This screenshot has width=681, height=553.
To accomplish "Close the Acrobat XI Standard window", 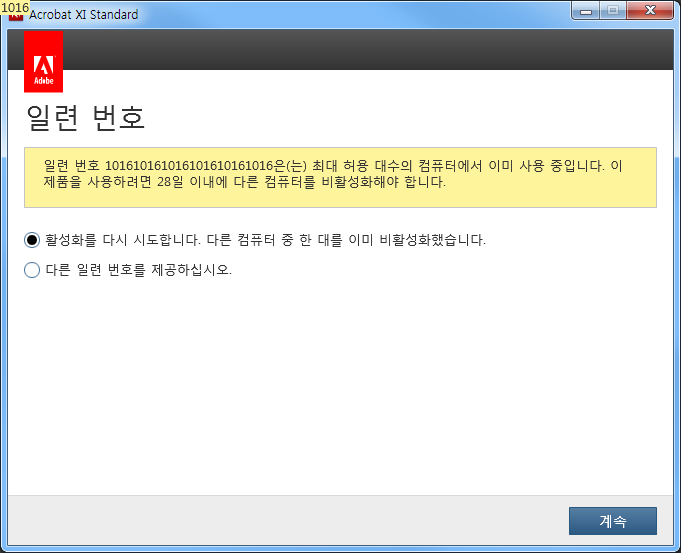I will coord(650,10).
